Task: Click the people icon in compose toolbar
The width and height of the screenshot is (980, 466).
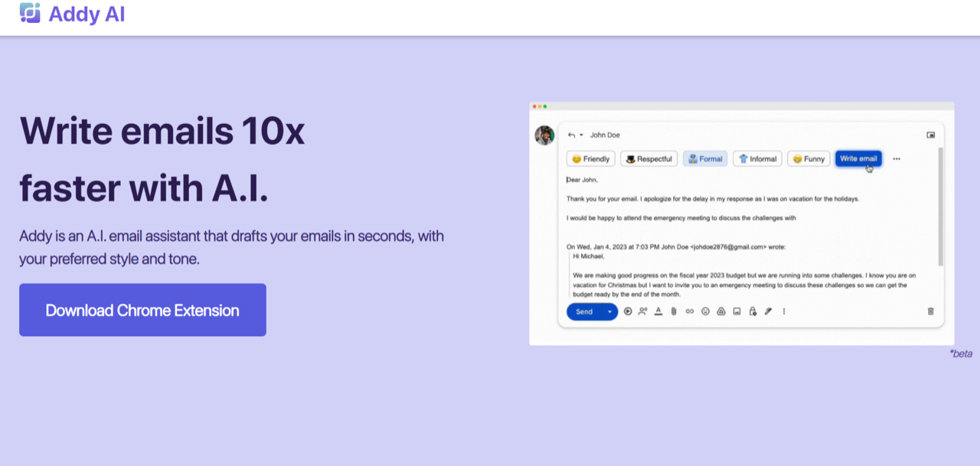Action: tap(643, 311)
